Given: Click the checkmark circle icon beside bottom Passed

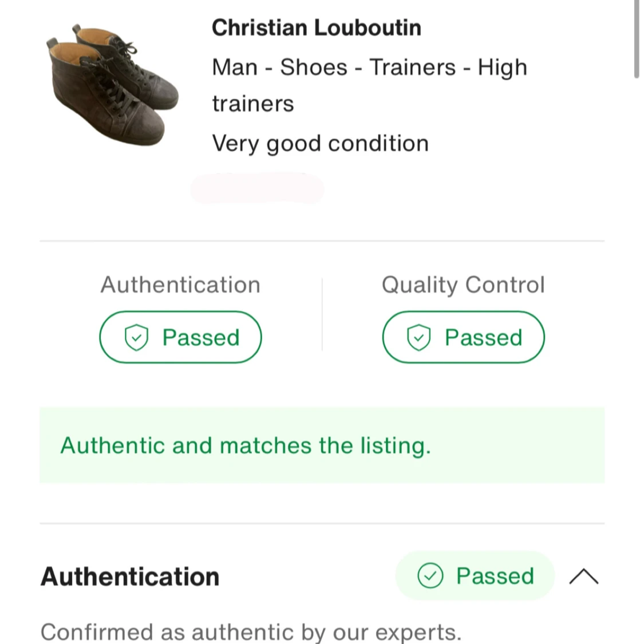Looking at the screenshot, I should [430, 575].
